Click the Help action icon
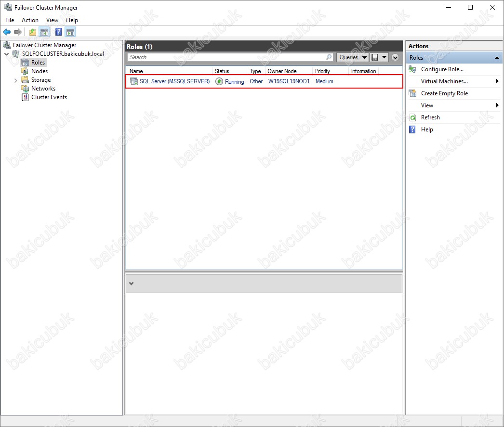 tap(412, 129)
